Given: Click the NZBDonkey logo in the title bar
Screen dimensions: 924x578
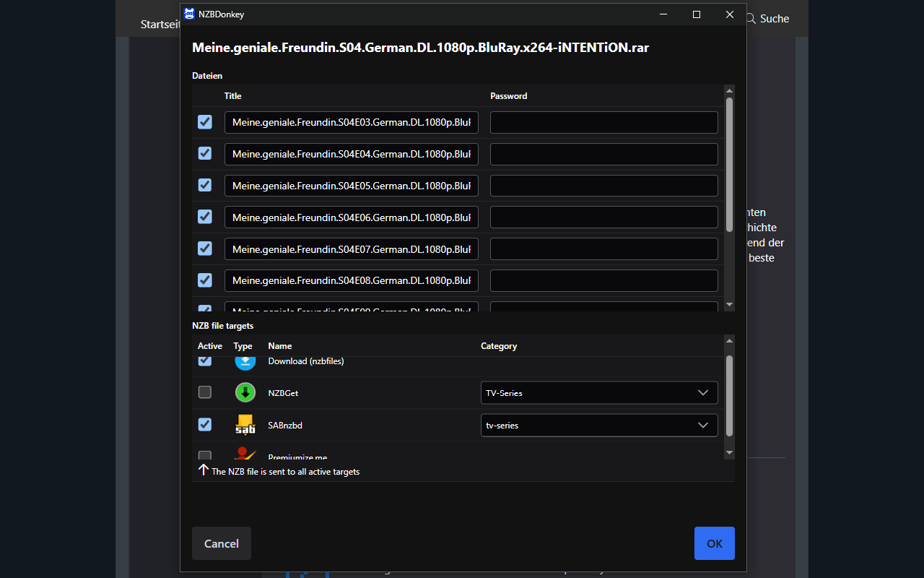Looking at the screenshot, I should tap(188, 14).
